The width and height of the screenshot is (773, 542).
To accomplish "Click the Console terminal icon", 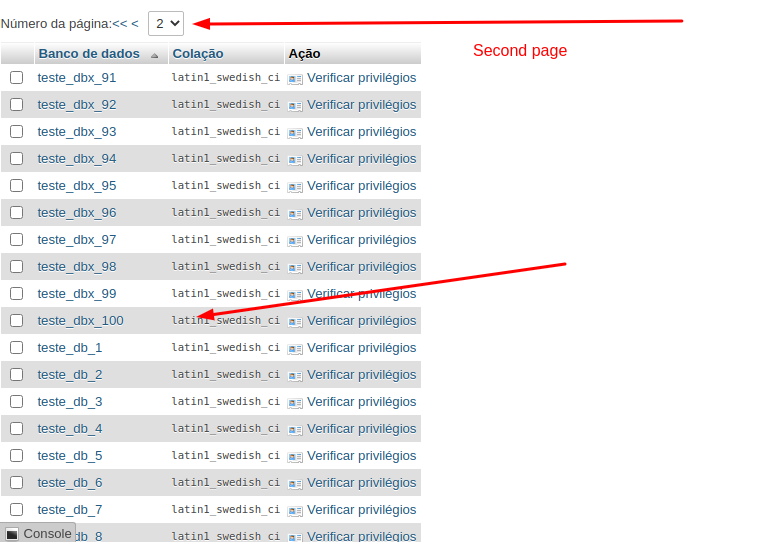I will (x=12, y=534).
